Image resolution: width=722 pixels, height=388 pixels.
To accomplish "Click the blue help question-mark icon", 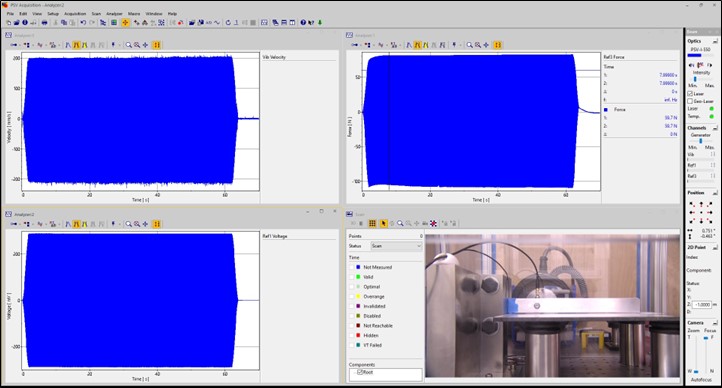I will [303, 23].
